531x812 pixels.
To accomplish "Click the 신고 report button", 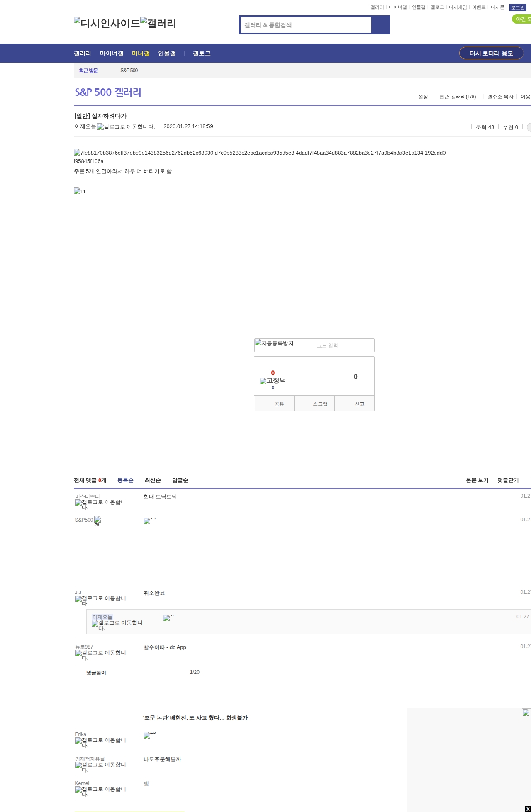I will (x=355, y=404).
